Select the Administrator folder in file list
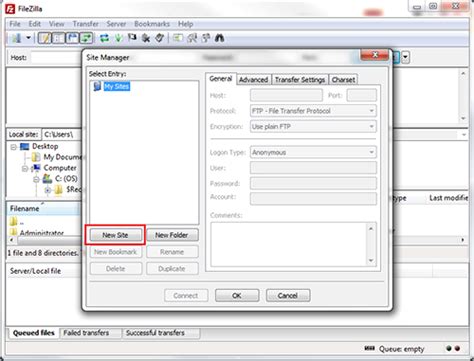This screenshot has height=361, width=474. coord(42,232)
